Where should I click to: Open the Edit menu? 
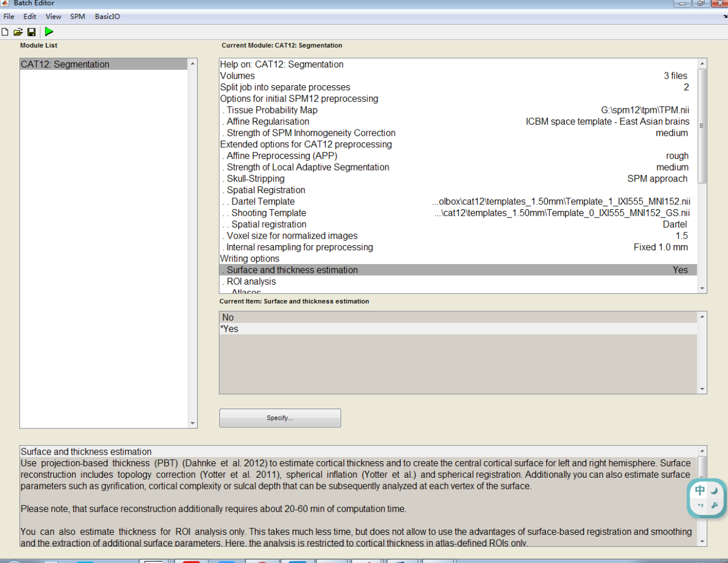coord(30,17)
